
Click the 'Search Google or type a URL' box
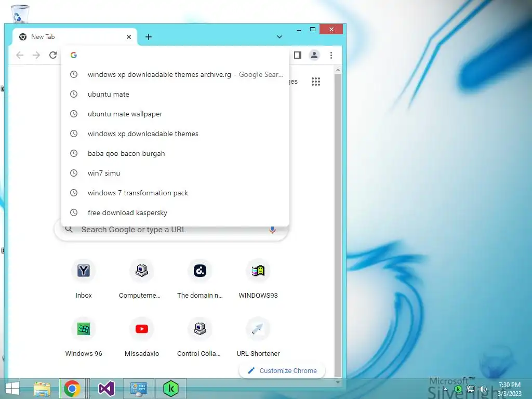pos(171,230)
